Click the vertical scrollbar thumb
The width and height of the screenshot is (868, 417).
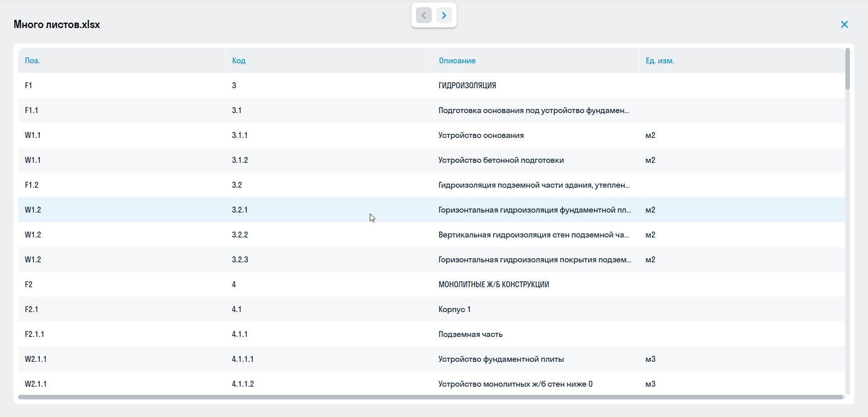[847, 69]
